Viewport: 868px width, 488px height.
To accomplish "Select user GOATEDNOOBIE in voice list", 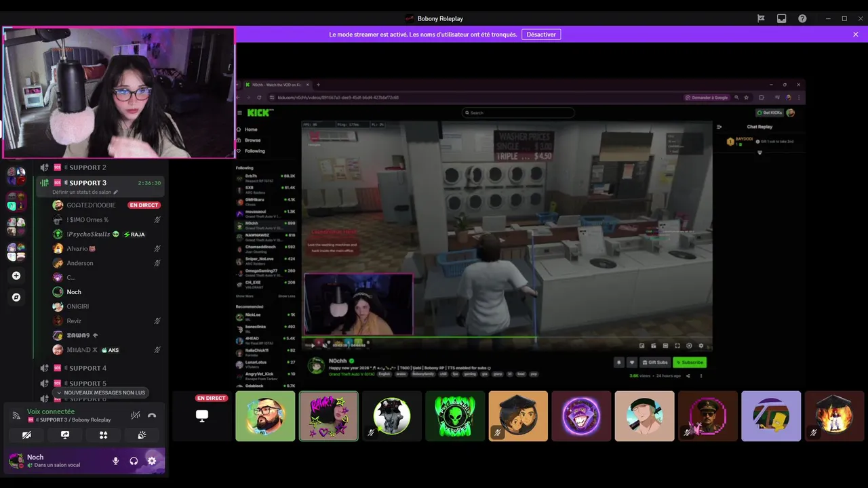I will click(x=91, y=205).
